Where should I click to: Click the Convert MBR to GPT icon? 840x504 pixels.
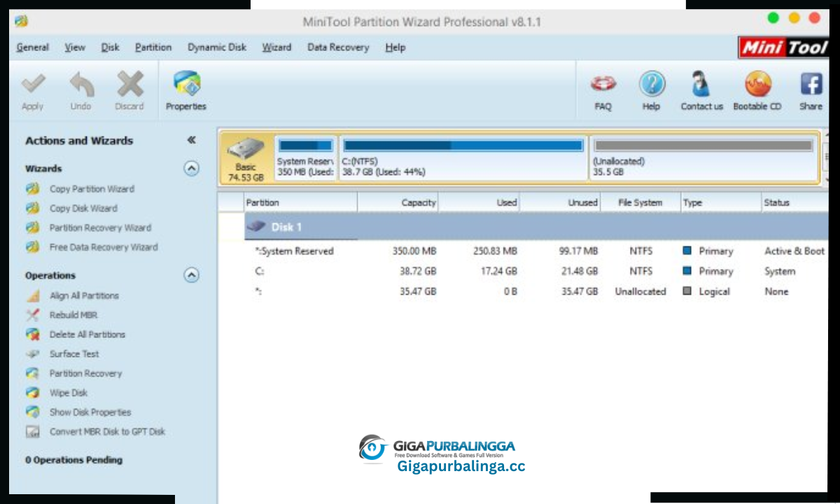pyautogui.click(x=32, y=432)
